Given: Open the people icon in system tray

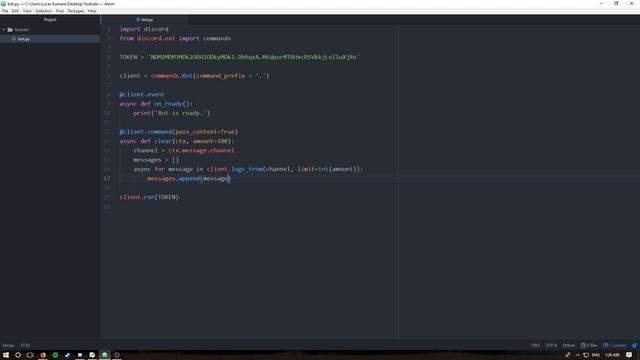Looking at the screenshot, I should [568, 355].
